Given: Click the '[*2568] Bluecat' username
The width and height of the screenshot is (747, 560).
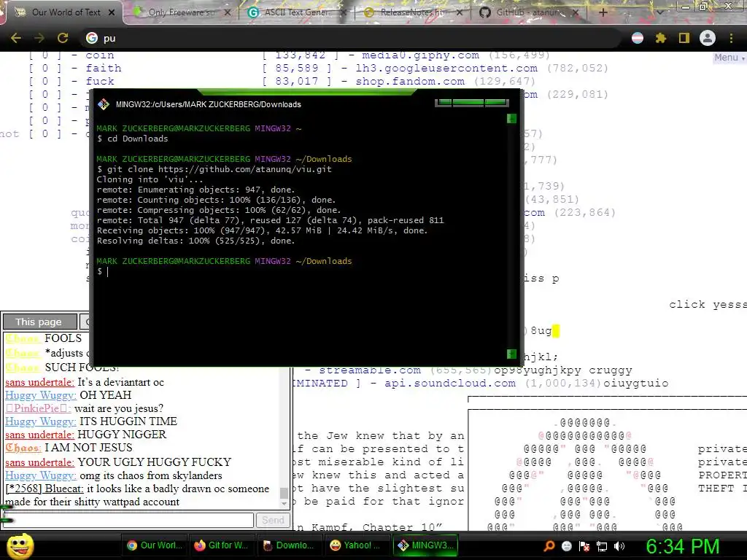Looking at the screenshot, I should pos(44,489).
